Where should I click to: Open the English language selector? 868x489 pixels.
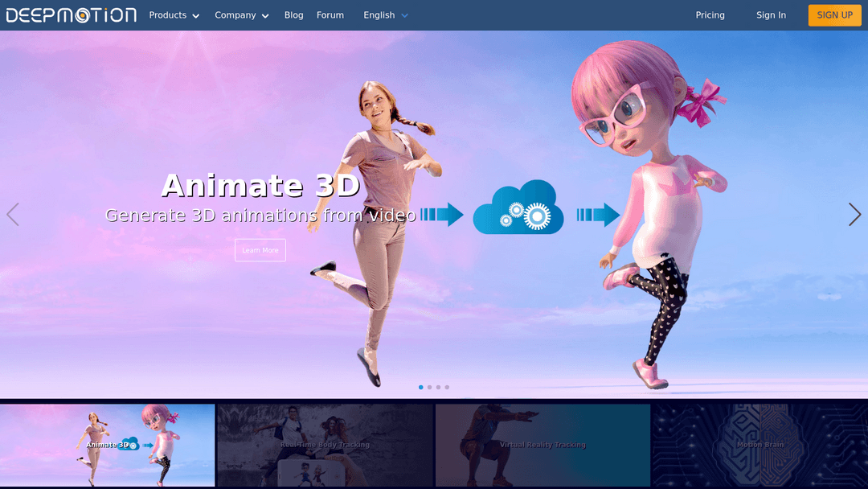pos(384,14)
